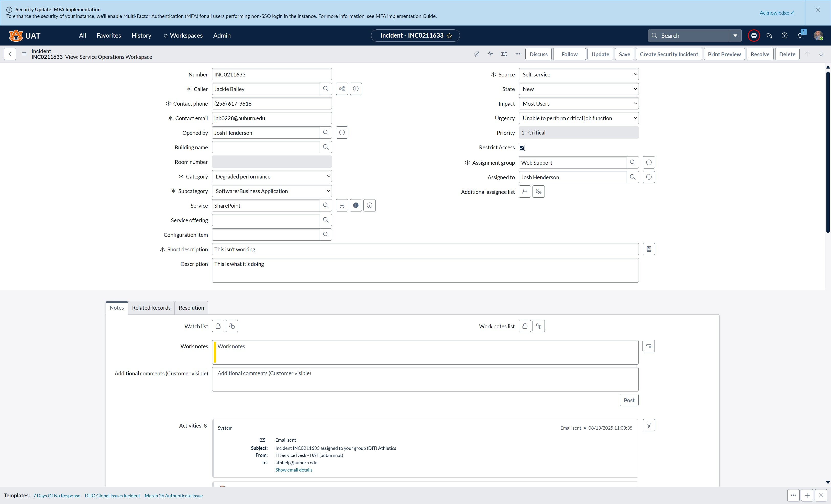Open the DUO Global Issues Incident template
The height and width of the screenshot is (504, 831).
click(x=112, y=496)
